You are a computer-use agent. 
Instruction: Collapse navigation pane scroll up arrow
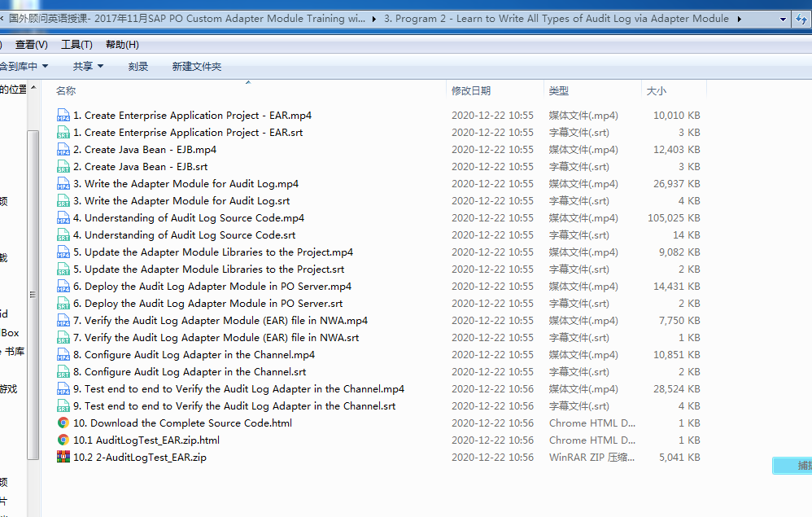pos(33,88)
